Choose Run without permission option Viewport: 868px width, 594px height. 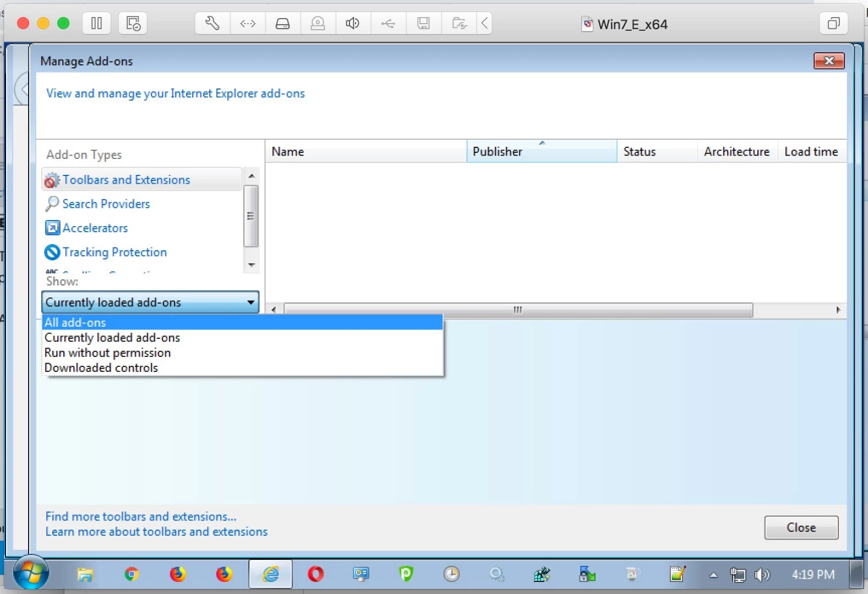click(x=242, y=353)
